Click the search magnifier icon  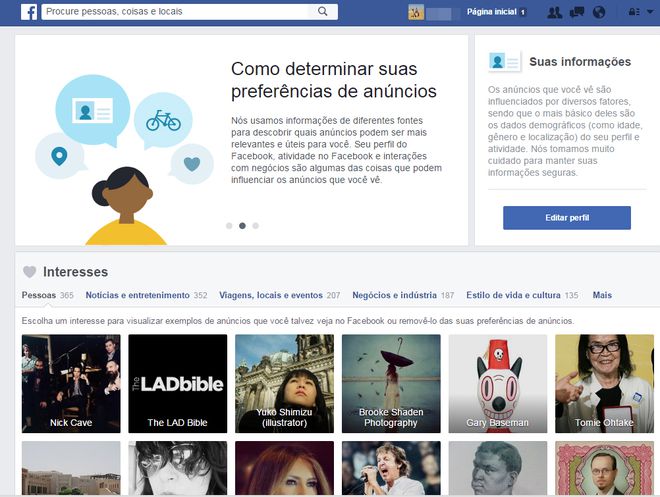(x=322, y=11)
